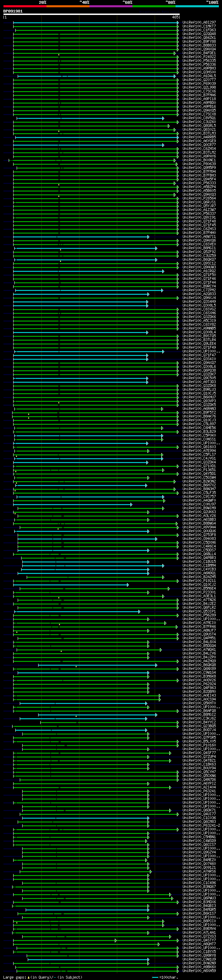Click label UniRef100_Q753F8
Viewport: 222px width, 980px height.
coord(199,535)
